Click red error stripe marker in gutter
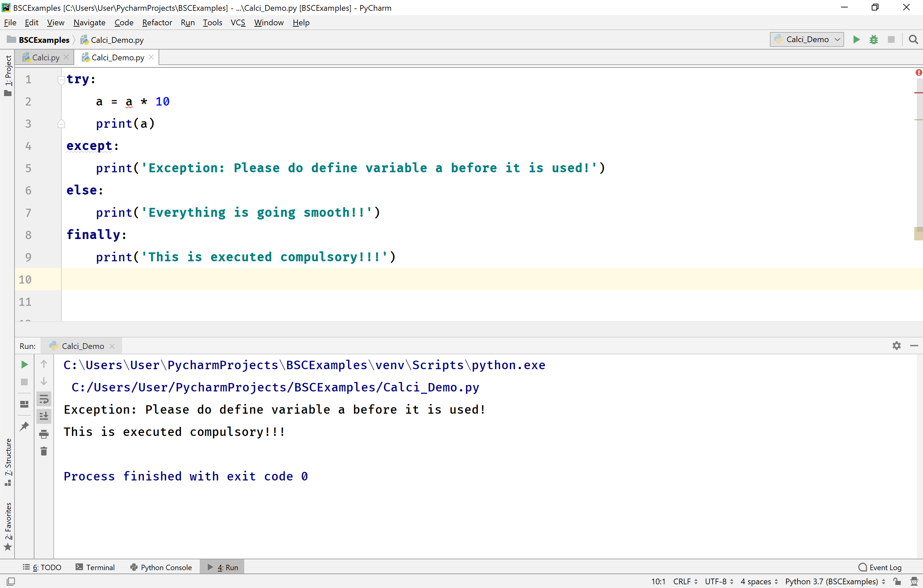 (x=918, y=93)
